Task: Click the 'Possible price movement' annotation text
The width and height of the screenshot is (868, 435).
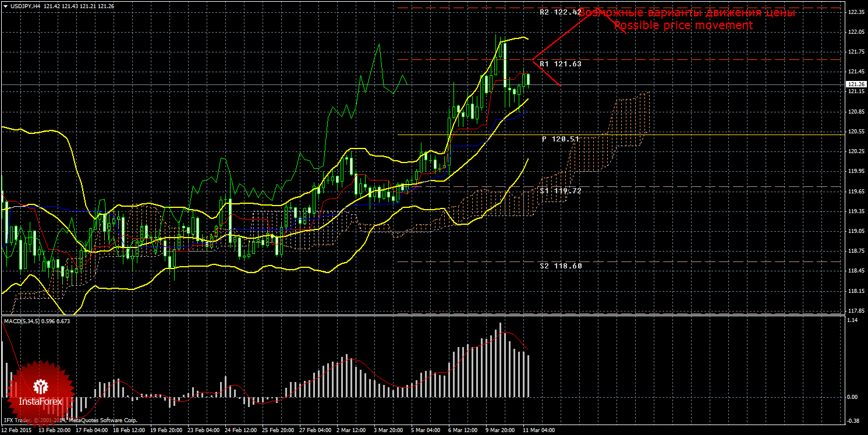Action: click(683, 26)
